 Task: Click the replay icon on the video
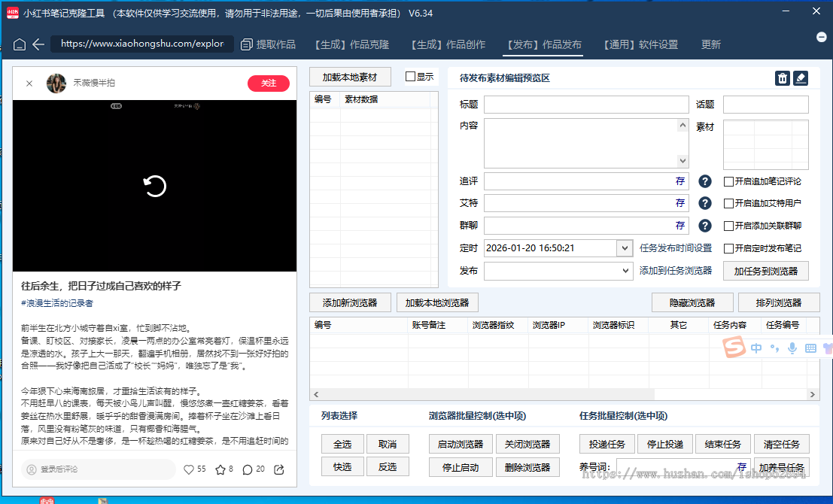tap(154, 186)
